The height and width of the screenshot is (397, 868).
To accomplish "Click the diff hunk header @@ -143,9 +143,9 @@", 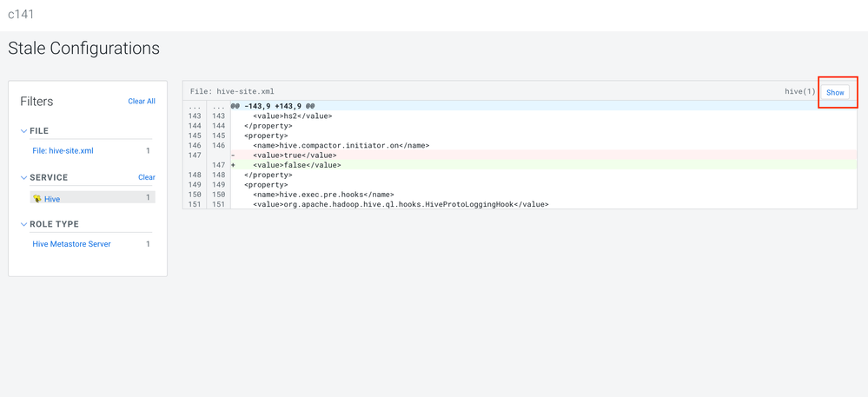I will (272, 106).
